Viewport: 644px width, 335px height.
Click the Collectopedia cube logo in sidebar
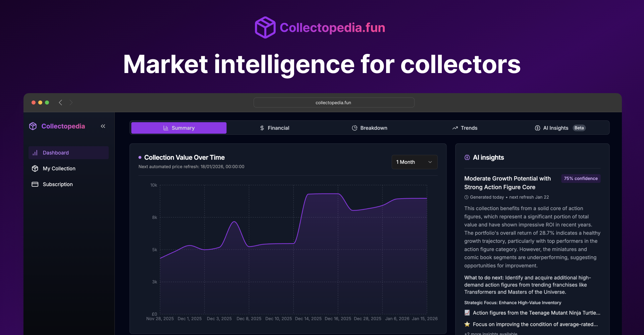pyautogui.click(x=33, y=126)
